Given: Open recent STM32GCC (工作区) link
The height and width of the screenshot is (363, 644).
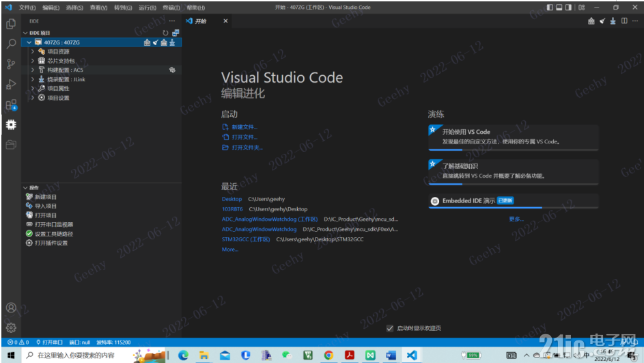Looking at the screenshot, I should point(246,239).
